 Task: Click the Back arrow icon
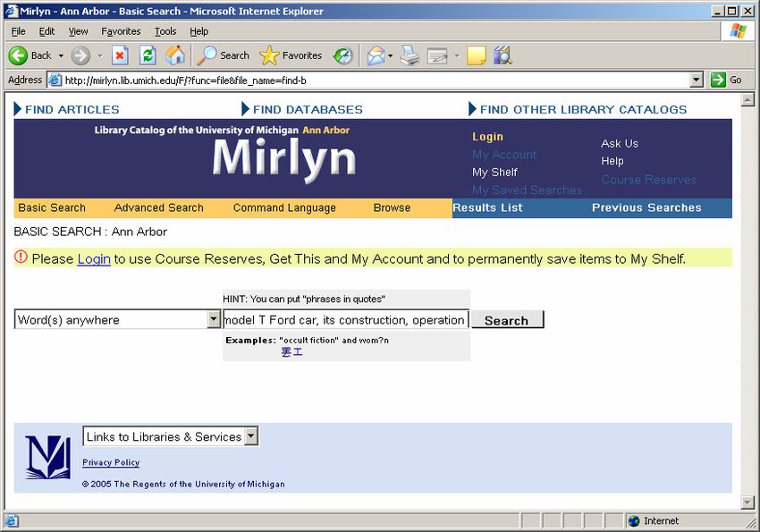[x=19, y=55]
